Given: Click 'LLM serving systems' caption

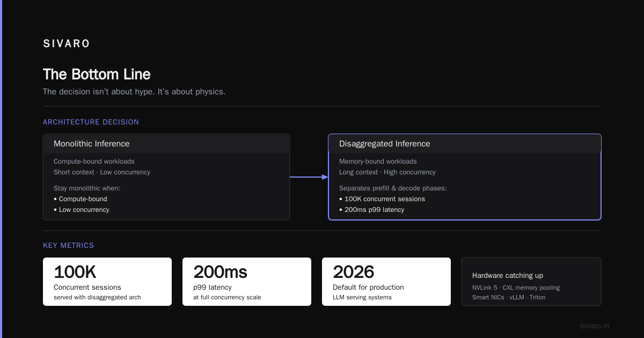Looking at the screenshot, I should tap(362, 297).
